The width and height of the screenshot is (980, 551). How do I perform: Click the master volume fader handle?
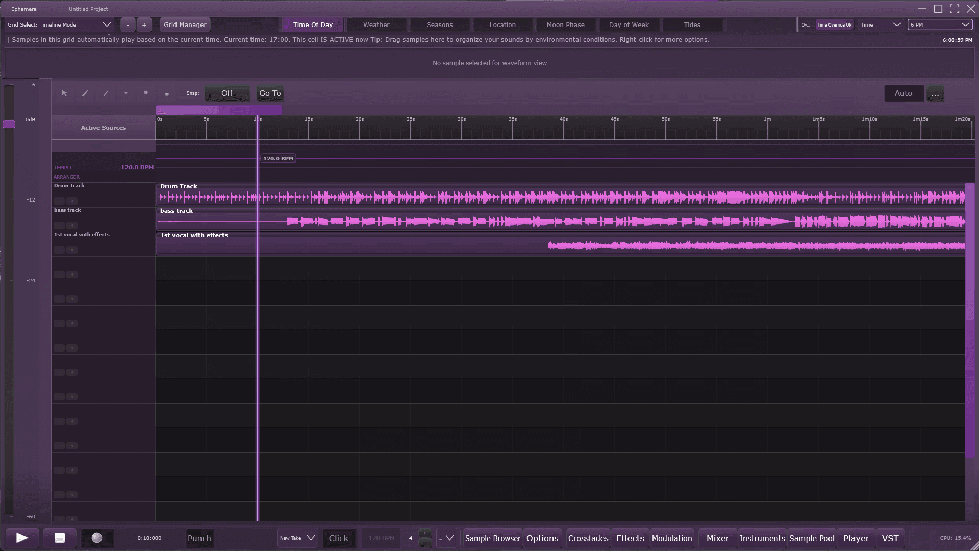(x=9, y=124)
